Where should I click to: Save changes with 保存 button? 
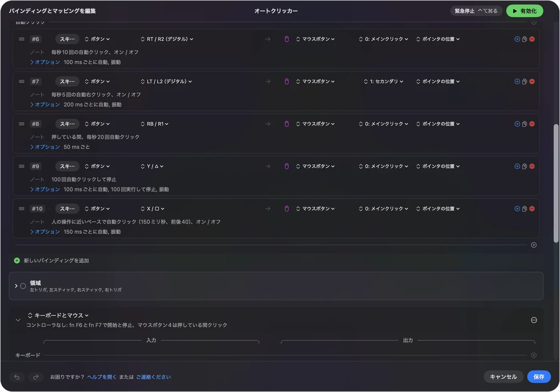[539, 377]
